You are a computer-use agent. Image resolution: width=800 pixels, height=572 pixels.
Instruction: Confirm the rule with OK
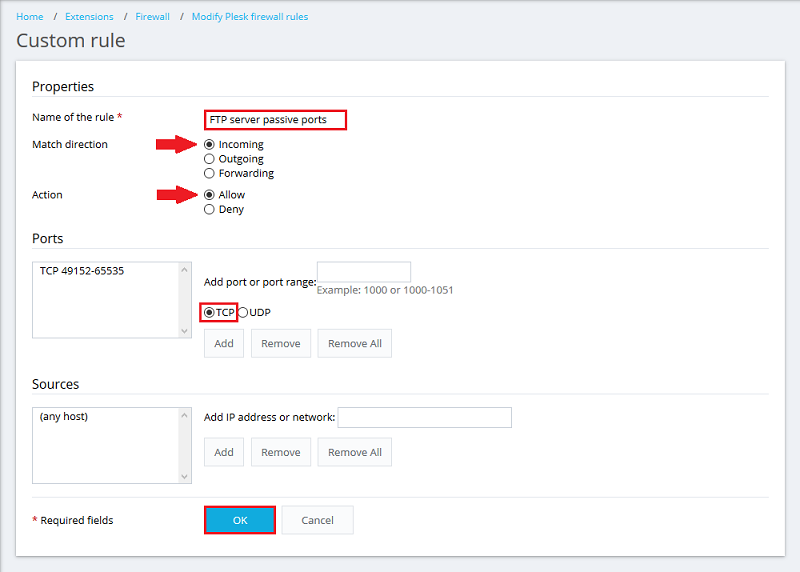click(x=240, y=520)
